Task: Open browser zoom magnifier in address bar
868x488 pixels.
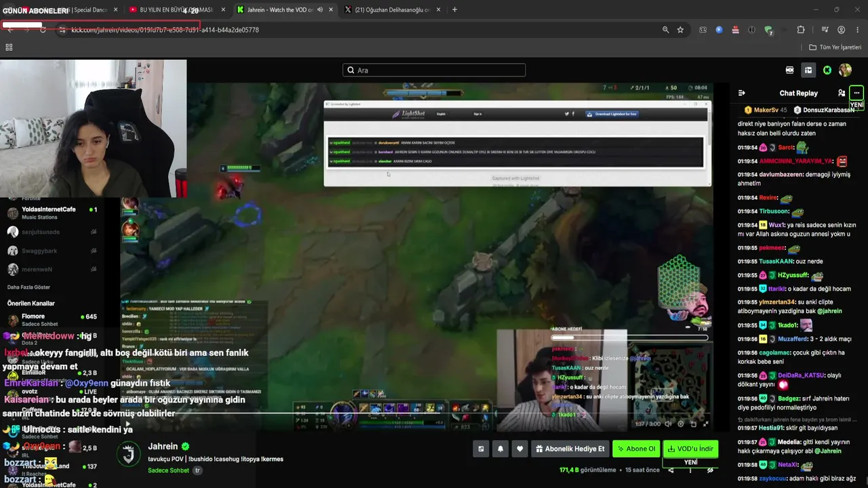Action: (x=666, y=30)
